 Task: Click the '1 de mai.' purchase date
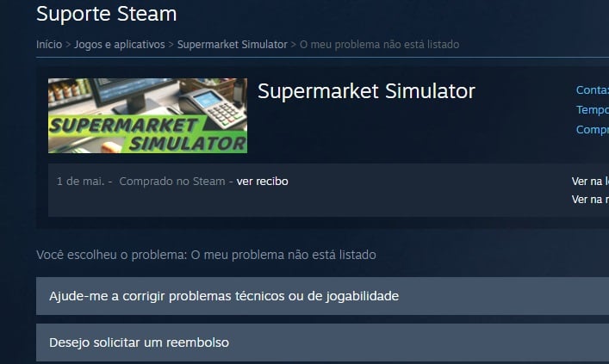pos(80,182)
